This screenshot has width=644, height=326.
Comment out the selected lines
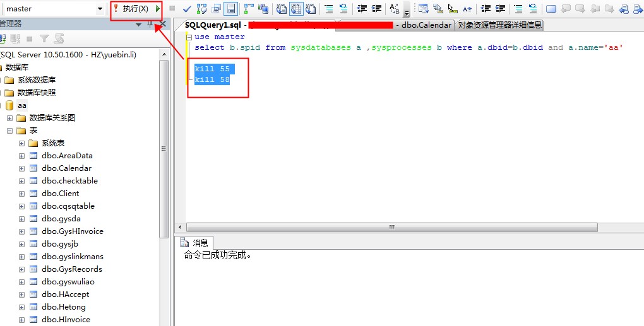pos(329,9)
